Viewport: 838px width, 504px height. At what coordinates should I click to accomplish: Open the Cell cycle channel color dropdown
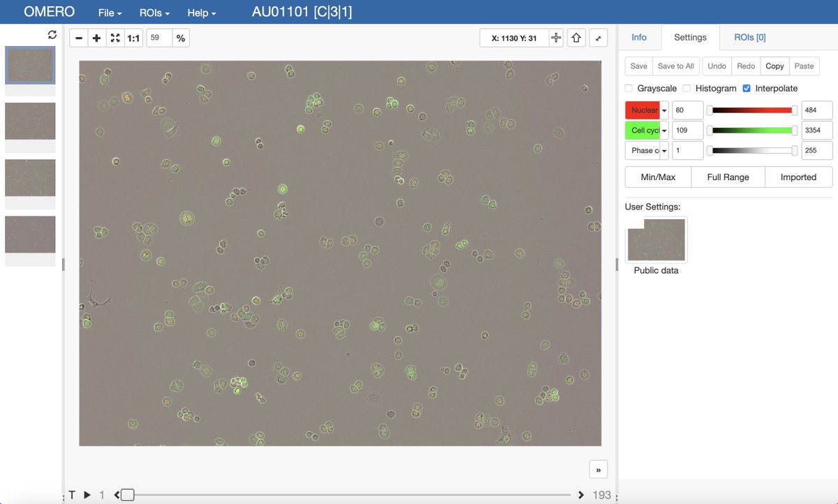tap(665, 131)
